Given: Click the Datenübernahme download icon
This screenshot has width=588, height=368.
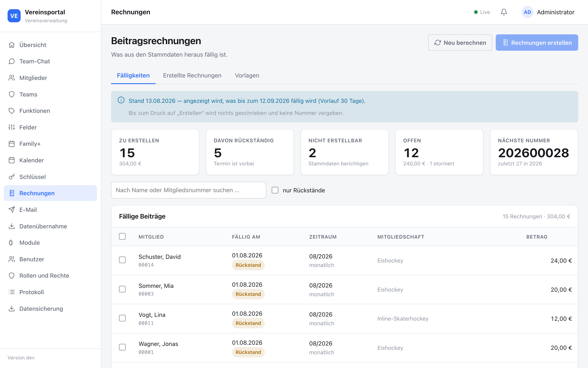Looking at the screenshot, I should 12,226.
